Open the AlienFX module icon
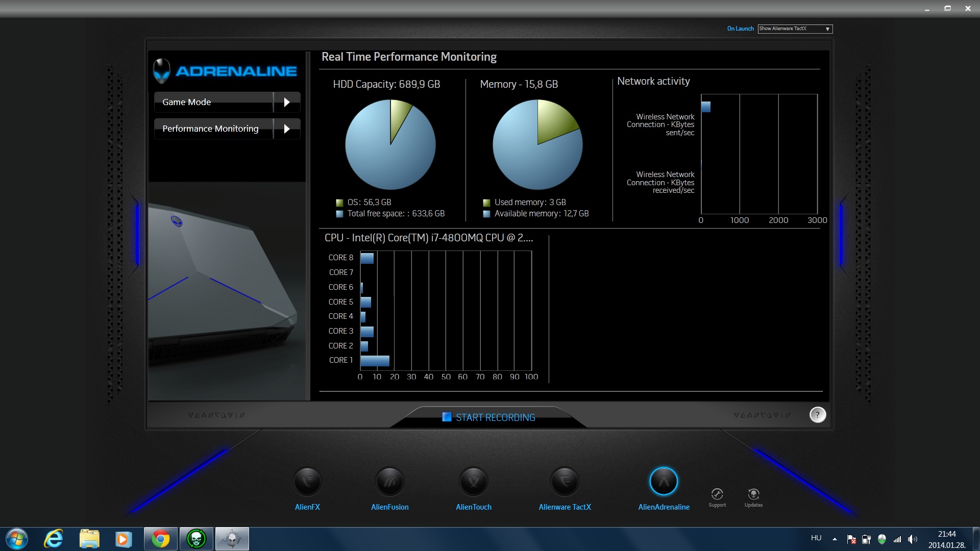The image size is (980, 551). tap(307, 481)
